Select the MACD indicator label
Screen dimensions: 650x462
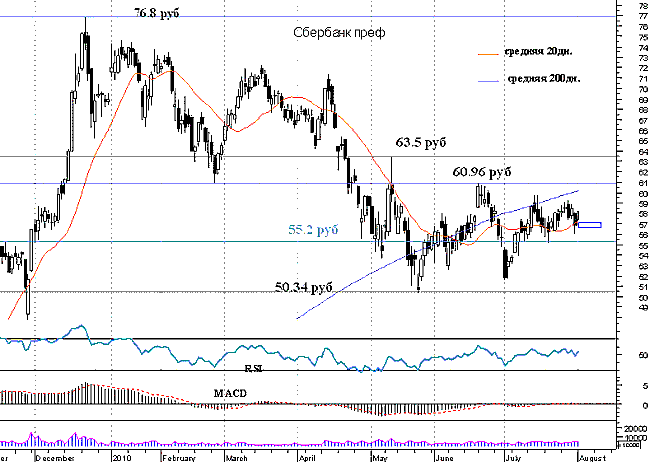[230, 393]
